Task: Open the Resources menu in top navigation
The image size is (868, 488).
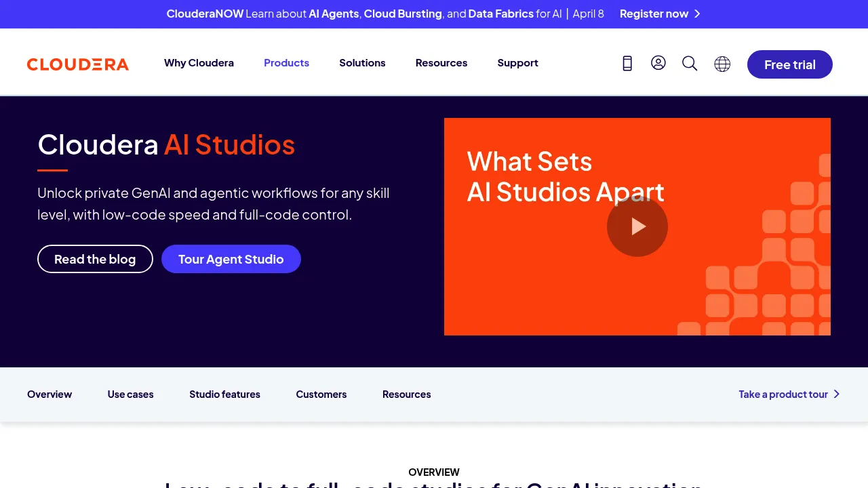Action: [441, 63]
